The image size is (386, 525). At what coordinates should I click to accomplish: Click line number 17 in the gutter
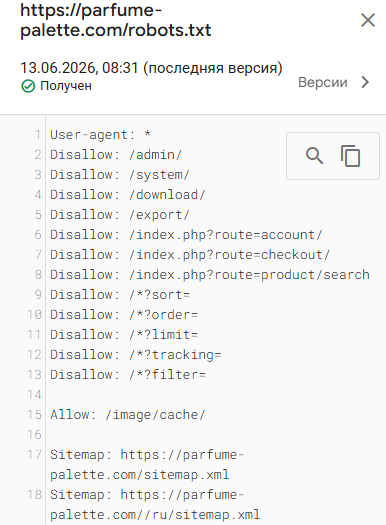(34, 455)
